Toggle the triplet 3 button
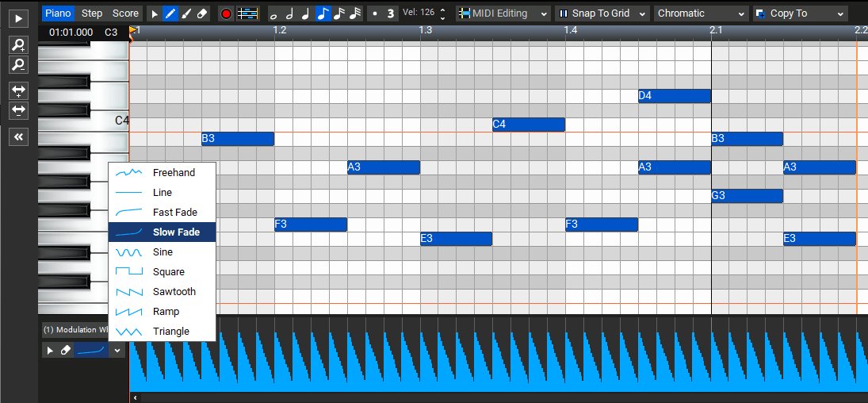Image resolution: width=868 pixels, height=403 pixels. coord(390,13)
